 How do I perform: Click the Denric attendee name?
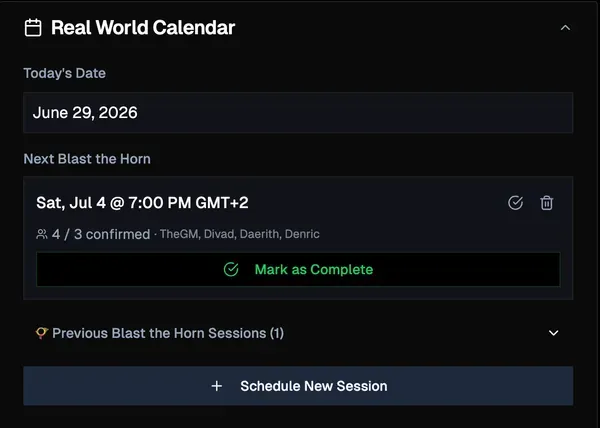pos(302,234)
